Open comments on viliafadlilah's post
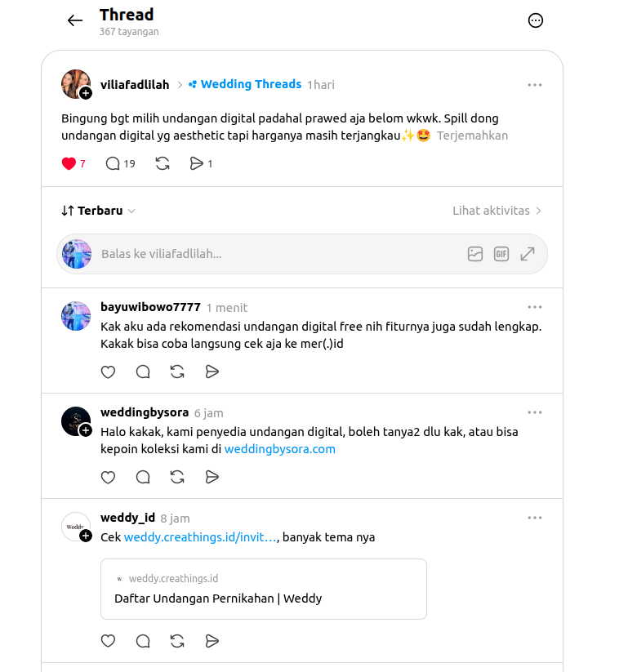 pyautogui.click(x=113, y=164)
